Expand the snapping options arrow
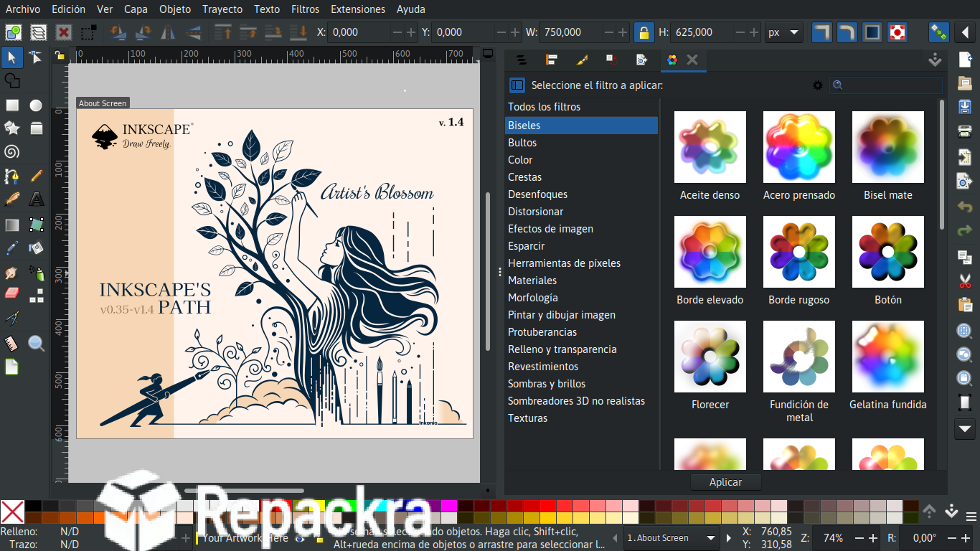Viewport: 980px width, 551px height. click(965, 32)
